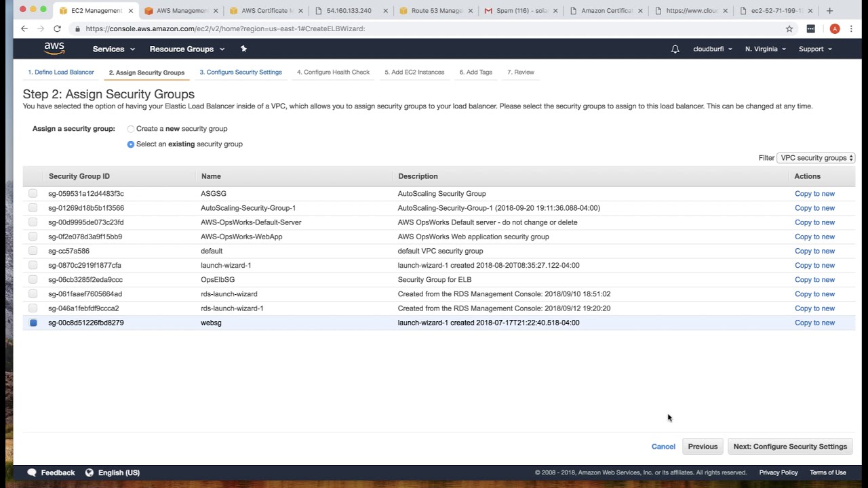Open the Terms of Use link
The image size is (868, 488).
pos(828,472)
